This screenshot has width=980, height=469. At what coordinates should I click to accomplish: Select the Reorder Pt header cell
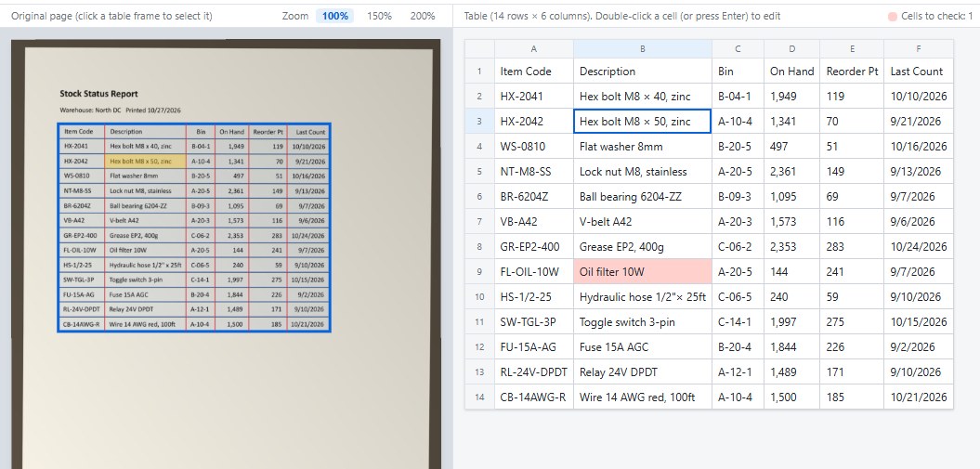[852, 72]
